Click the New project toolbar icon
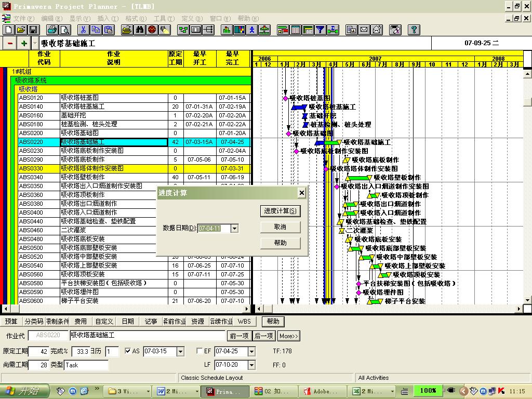Screen dimensions: 532x399 8,30
